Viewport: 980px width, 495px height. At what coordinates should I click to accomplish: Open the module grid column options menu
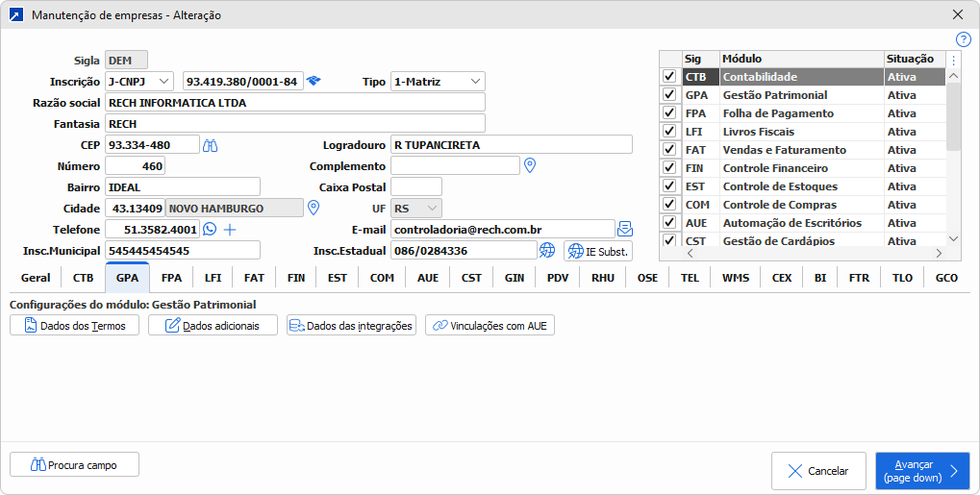[x=953, y=60]
